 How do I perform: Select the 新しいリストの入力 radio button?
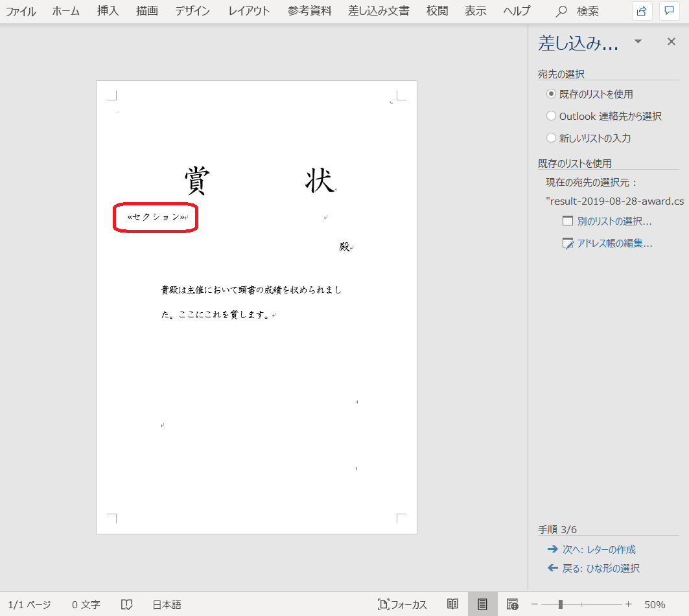pos(552,138)
